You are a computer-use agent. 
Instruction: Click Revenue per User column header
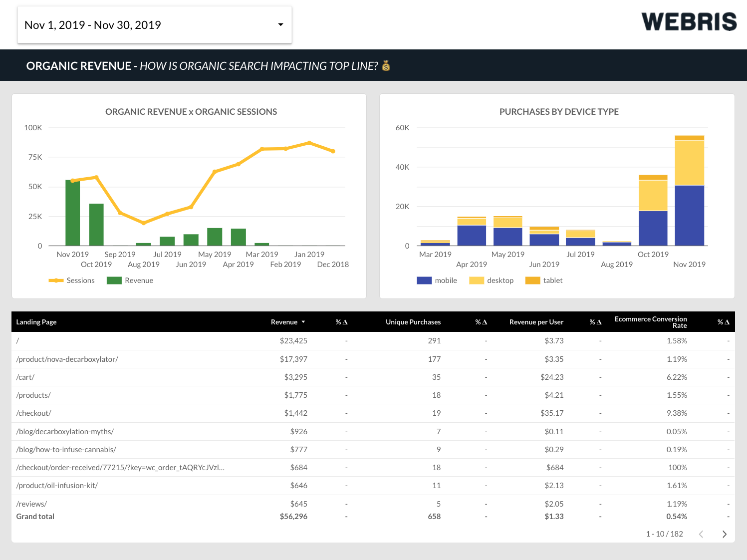536,322
